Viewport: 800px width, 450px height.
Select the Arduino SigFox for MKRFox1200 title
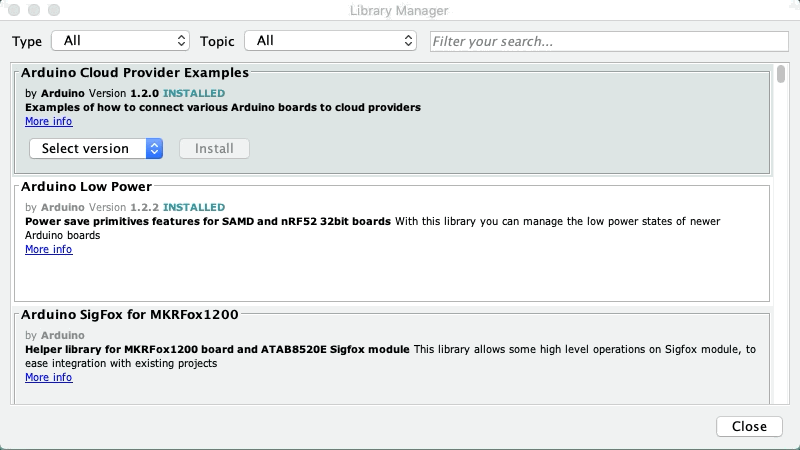coord(130,315)
